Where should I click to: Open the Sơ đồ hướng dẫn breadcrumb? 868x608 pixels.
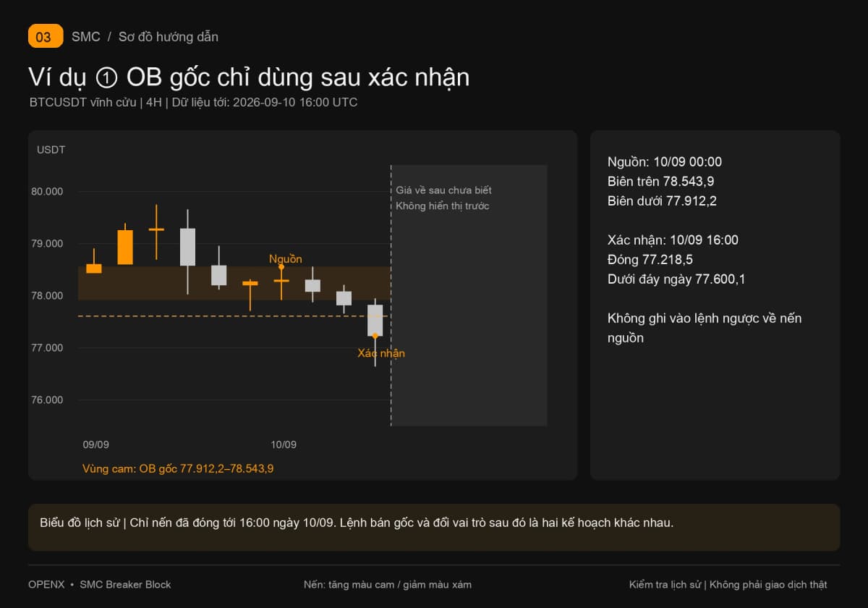(x=168, y=36)
